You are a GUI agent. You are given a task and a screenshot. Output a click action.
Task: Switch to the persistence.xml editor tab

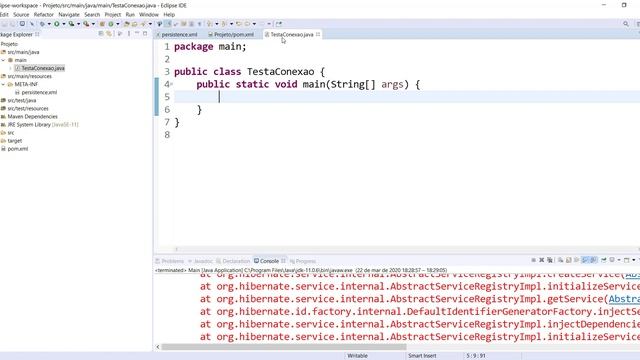pos(177,35)
